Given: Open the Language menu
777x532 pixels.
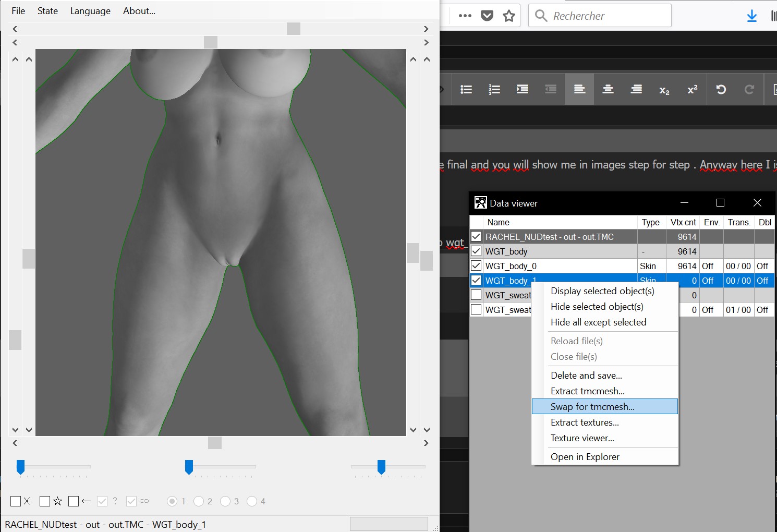Looking at the screenshot, I should (x=90, y=11).
